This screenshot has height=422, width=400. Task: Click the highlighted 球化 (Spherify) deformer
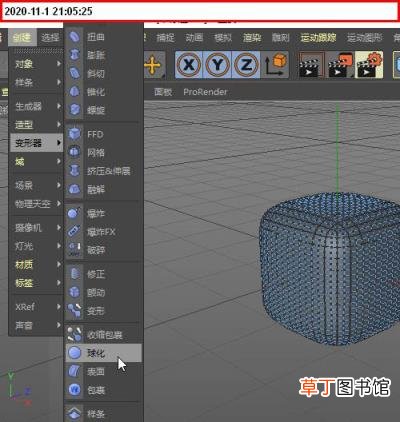point(104,353)
